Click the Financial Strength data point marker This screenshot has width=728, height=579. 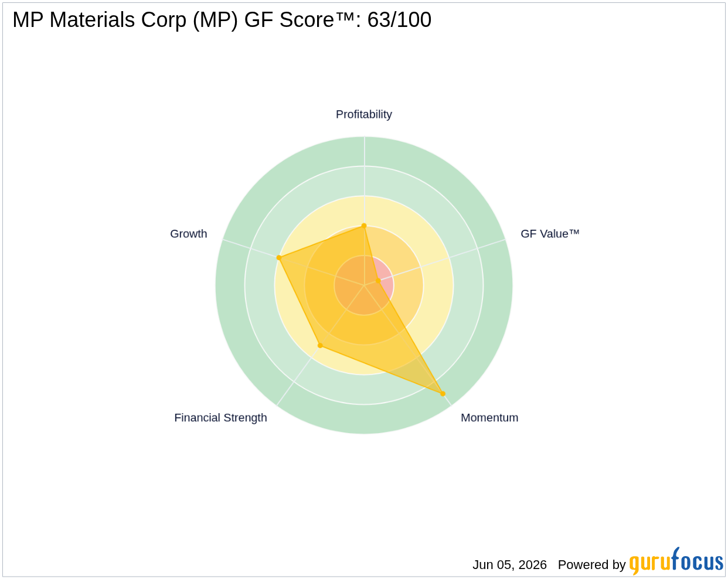click(x=320, y=345)
